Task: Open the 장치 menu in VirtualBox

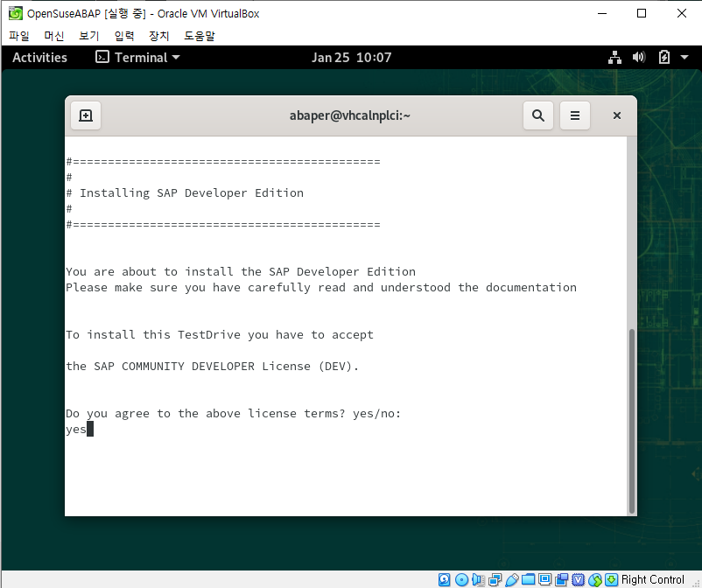Action: [159, 35]
